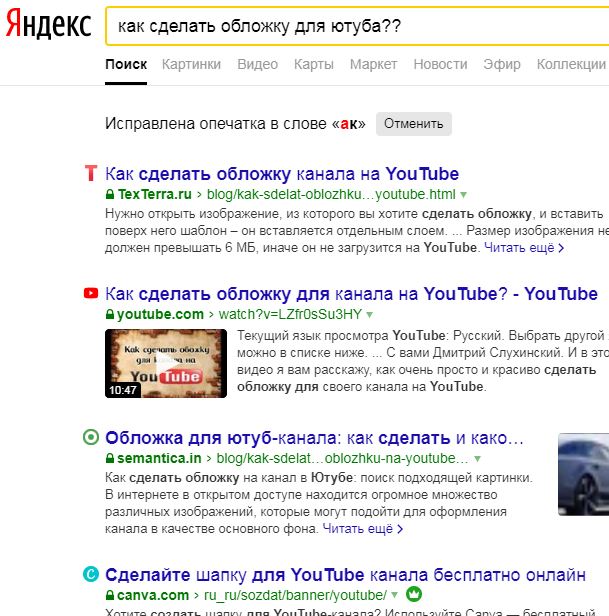Click the ru_ru/sozdat/banner/youtube/ URL path
This screenshot has height=616, width=609.
(x=295, y=595)
